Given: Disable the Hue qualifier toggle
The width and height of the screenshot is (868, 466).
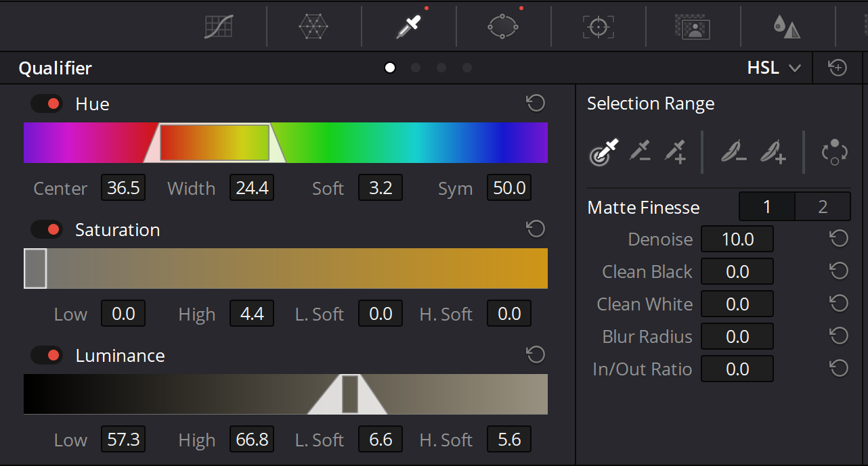Looking at the screenshot, I should coord(47,104).
